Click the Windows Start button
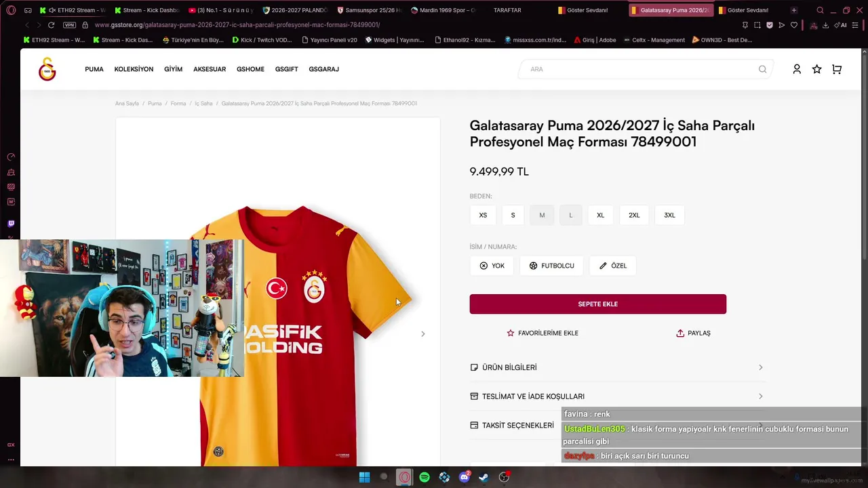 coord(364,477)
